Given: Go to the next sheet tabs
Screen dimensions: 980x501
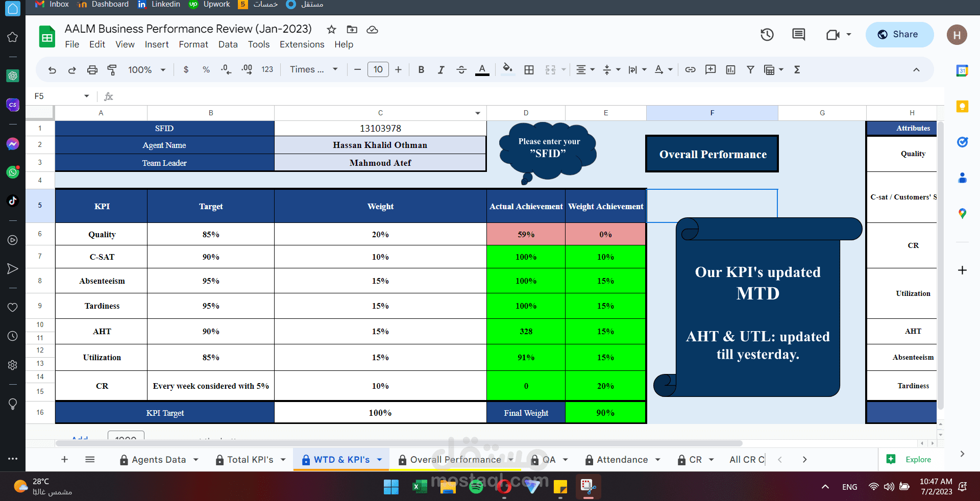Looking at the screenshot, I should coord(804,460).
